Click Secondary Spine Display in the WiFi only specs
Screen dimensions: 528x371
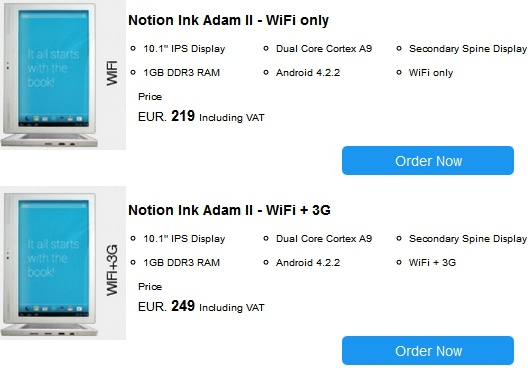468,49
